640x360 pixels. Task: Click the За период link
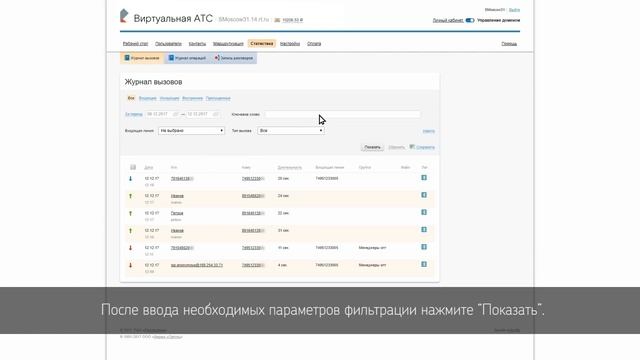pos(133,114)
